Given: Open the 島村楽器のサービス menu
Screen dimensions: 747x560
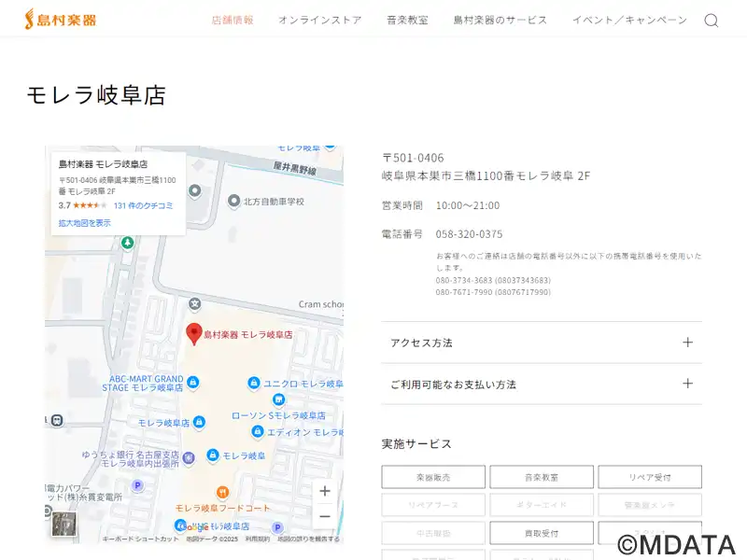Looking at the screenshot, I should pos(500,20).
